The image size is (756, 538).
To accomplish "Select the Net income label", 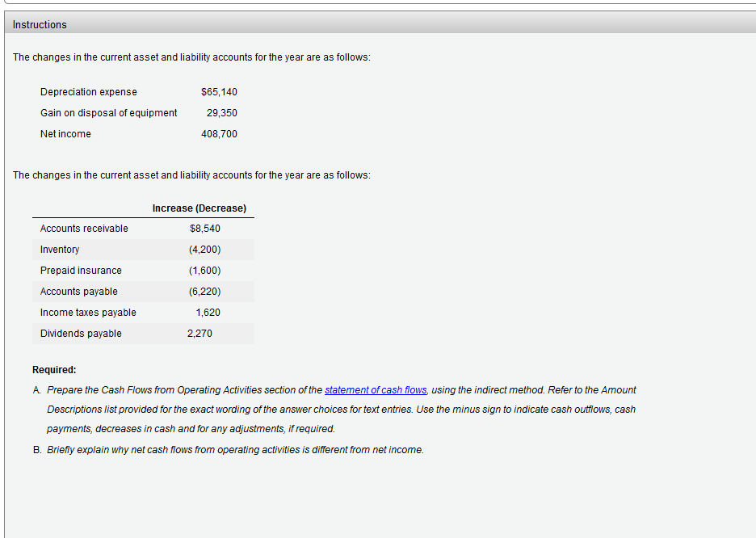I will (65, 133).
